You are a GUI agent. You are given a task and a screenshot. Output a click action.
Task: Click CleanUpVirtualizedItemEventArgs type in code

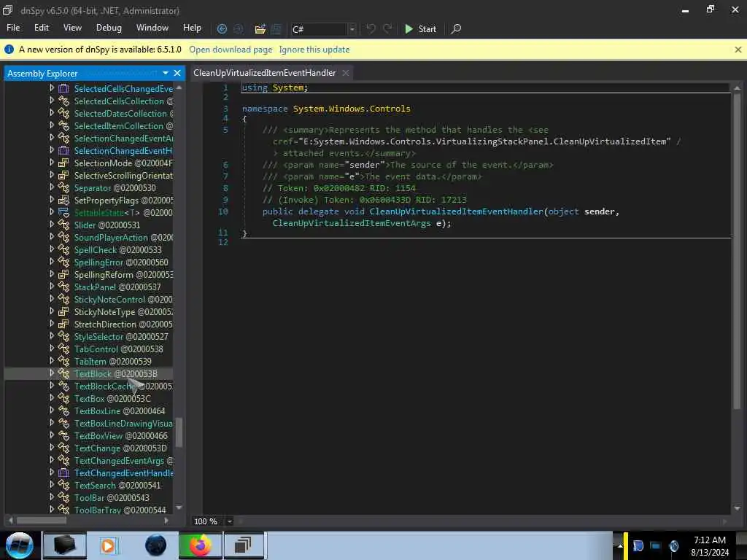coord(352,223)
